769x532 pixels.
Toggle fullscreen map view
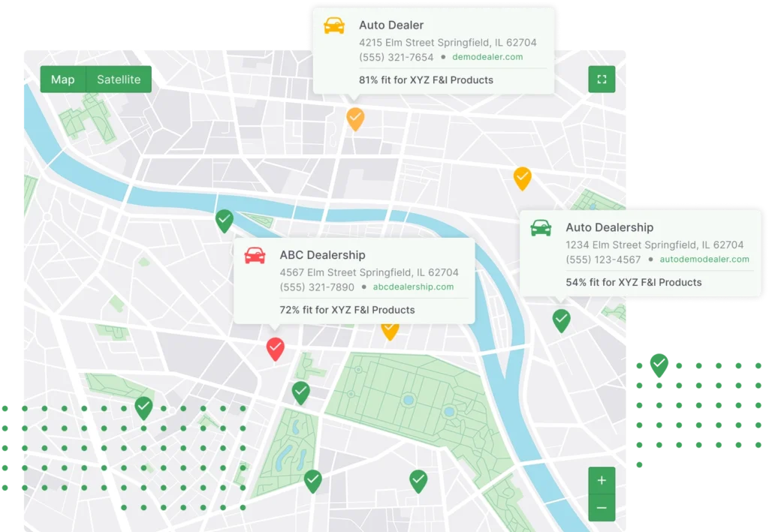point(601,80)
